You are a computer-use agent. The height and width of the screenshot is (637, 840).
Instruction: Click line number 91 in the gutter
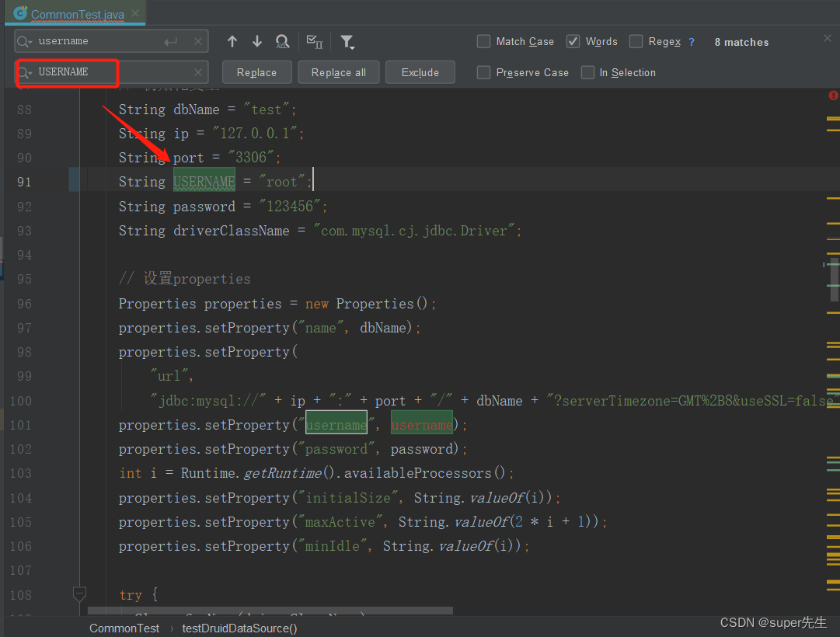[24, 182]
